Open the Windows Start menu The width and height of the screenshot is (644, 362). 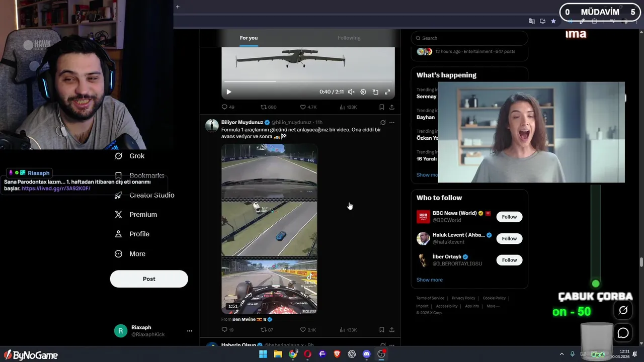click(263, 354)
